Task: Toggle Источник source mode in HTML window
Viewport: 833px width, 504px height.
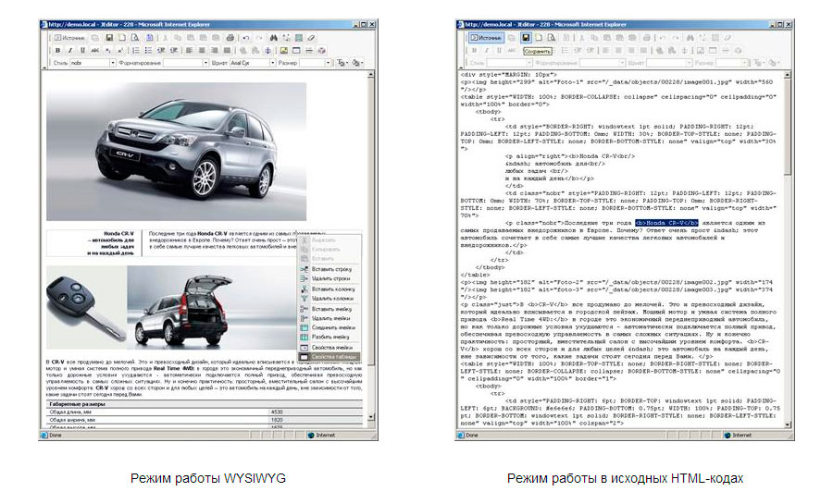Action: (x=487, y=38)
